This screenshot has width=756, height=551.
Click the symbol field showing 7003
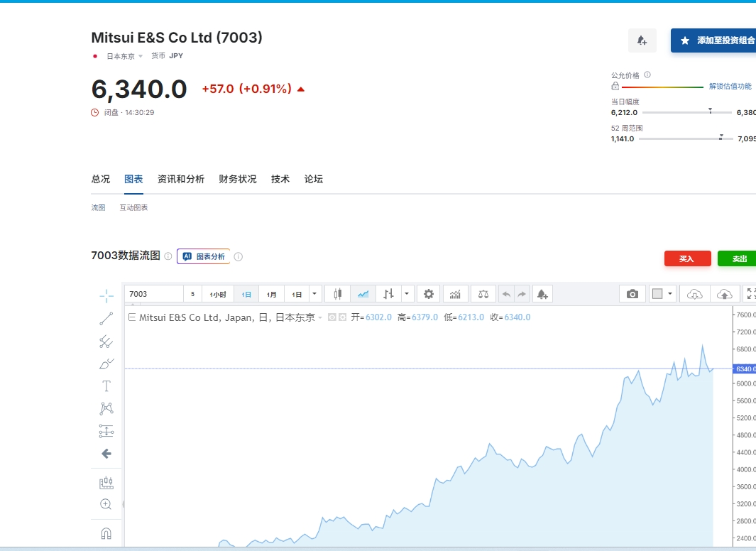click(x=154, y=294)
